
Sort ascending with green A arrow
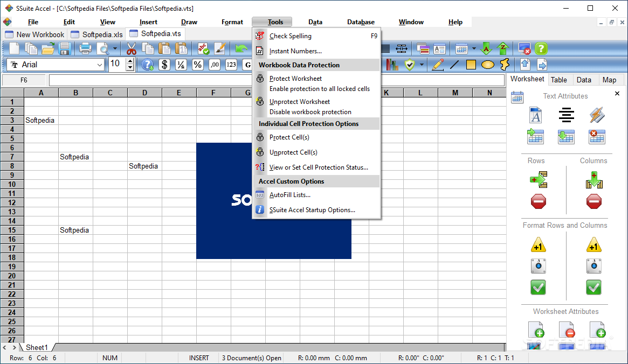click(486, 49)
